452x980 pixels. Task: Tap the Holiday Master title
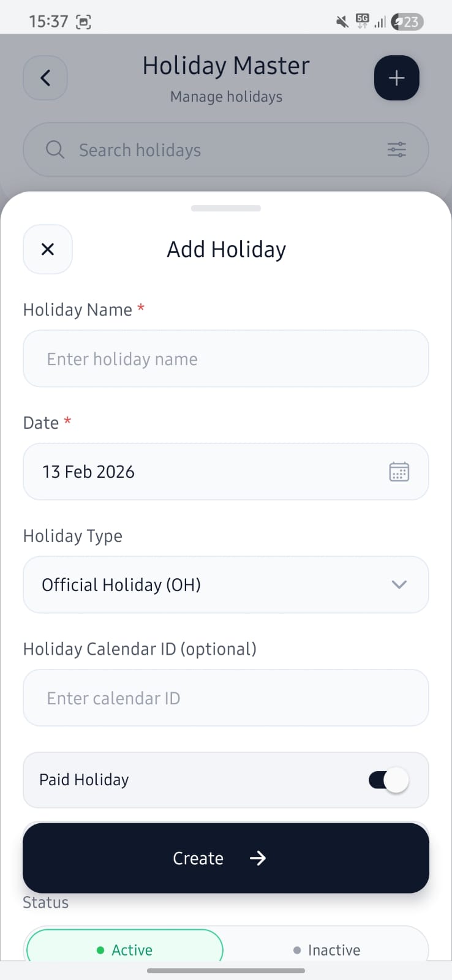click(x=226, y=66)
